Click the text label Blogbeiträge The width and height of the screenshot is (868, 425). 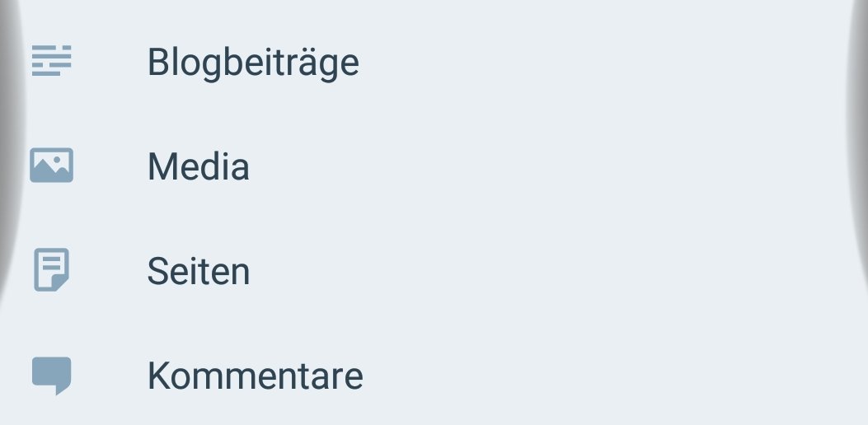(252, 63)
